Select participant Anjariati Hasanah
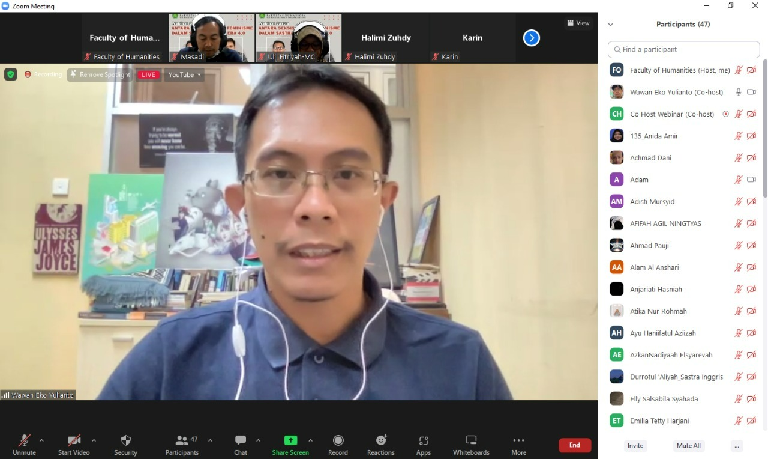 pos(684,290)
